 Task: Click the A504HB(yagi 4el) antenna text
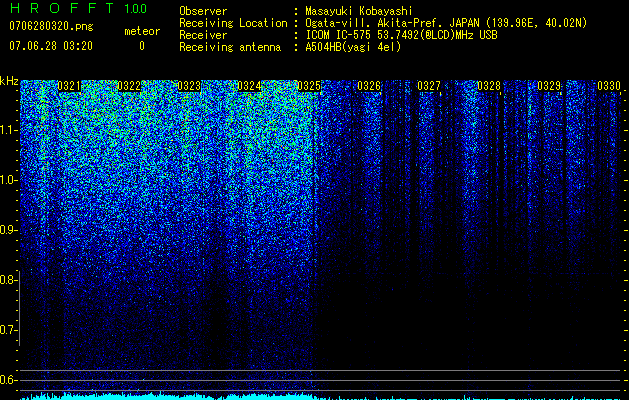(x=353, y=47)
